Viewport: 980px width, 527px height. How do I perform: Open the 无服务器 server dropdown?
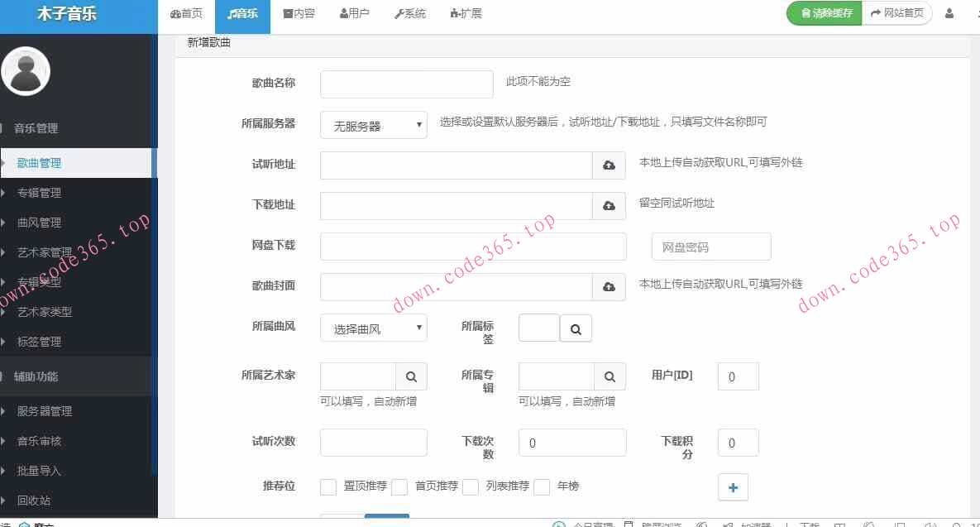373,124
